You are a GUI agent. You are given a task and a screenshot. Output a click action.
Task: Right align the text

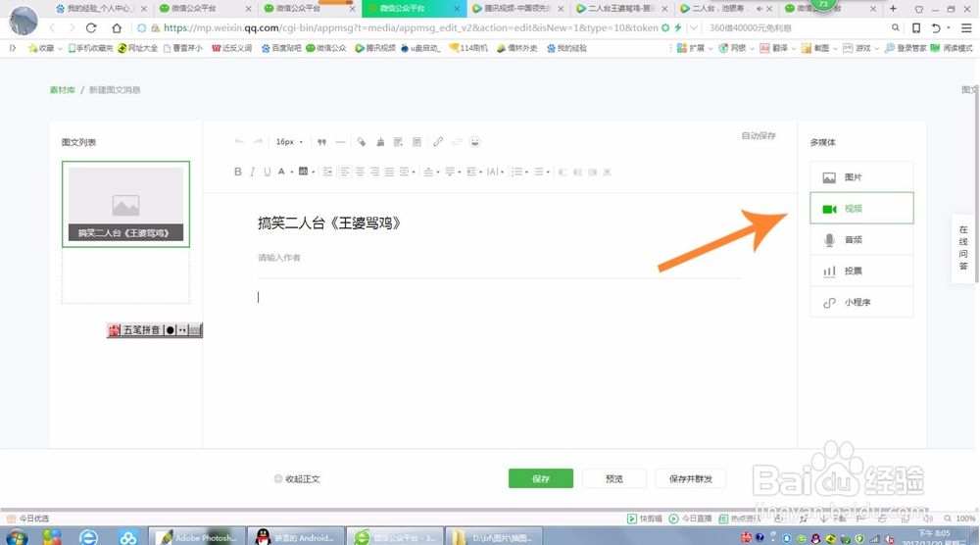[x=374, y=172]
